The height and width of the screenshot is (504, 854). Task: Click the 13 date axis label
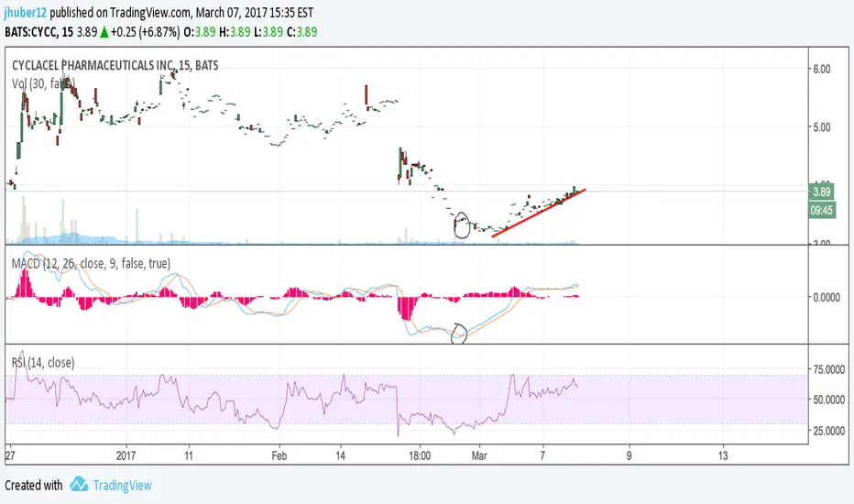click(x=722, y=455)
